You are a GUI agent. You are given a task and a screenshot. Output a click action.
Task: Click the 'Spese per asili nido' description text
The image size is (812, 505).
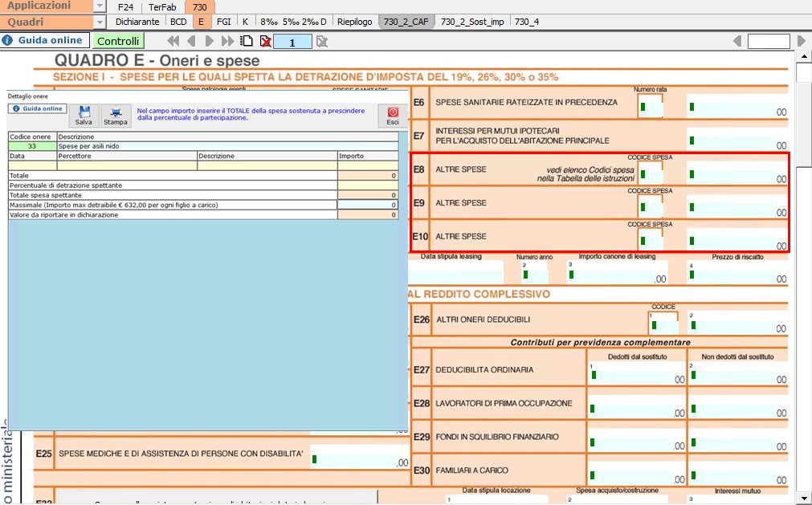click(88, 146)
